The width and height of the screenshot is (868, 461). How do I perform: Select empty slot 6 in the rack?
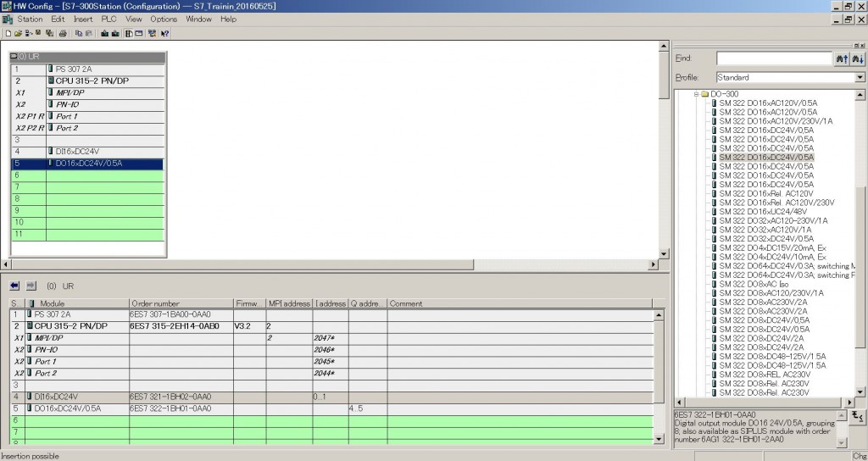[87, 175]
